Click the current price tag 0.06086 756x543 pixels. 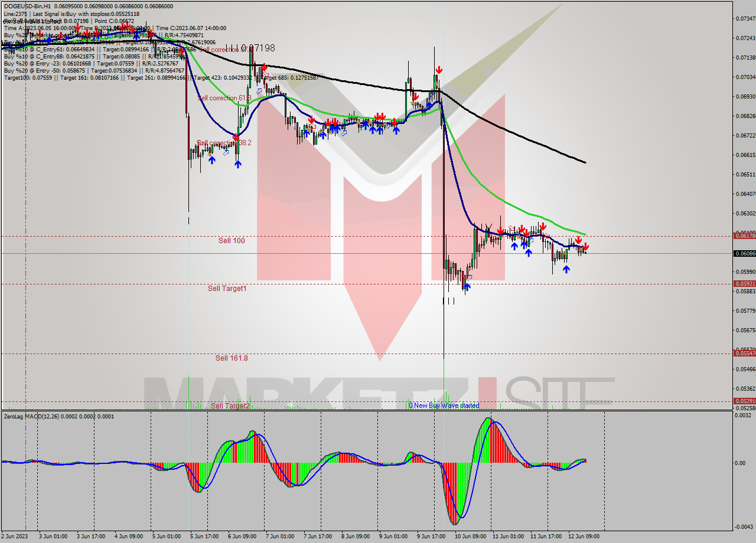[744, 253]
